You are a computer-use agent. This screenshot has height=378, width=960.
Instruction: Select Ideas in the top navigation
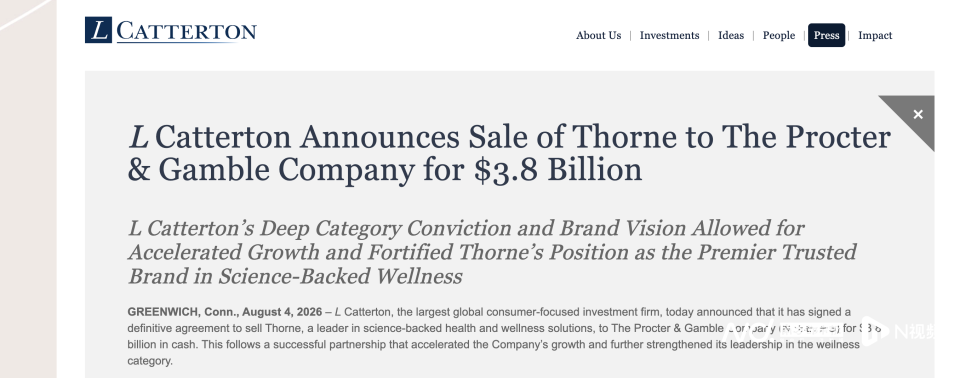pos(730,36)
